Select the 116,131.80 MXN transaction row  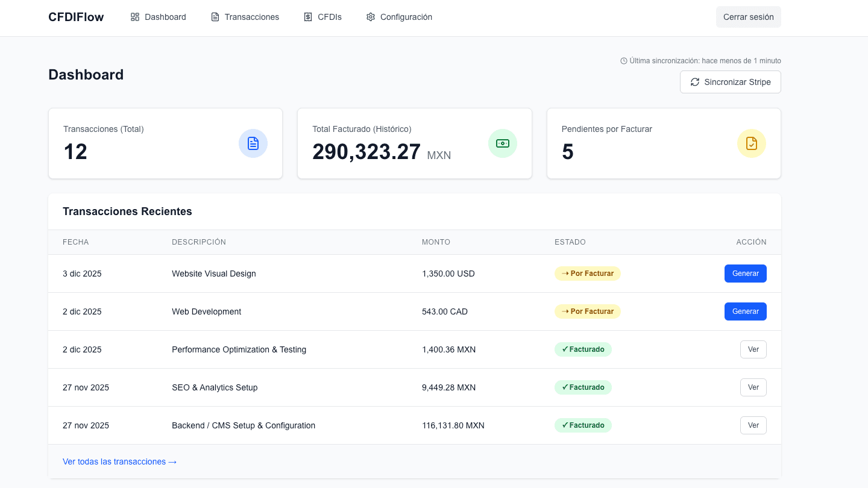click(x=453, y=425)
